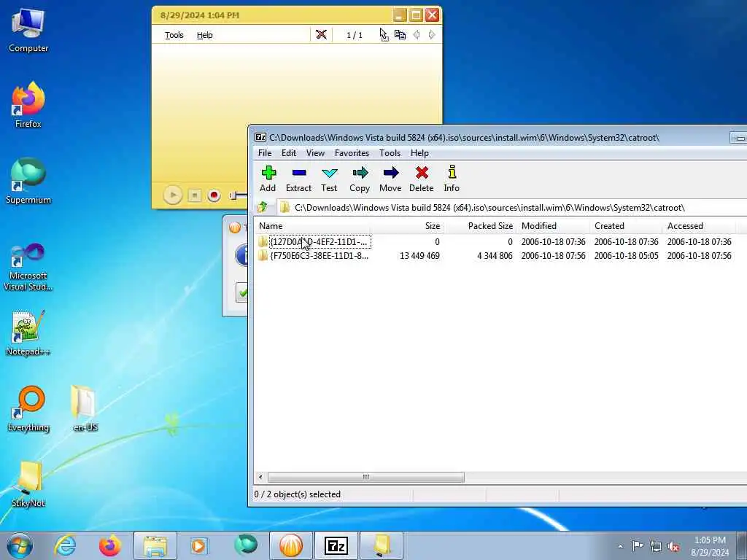Open Internet Explorer from taskbar

coord(65,545)
